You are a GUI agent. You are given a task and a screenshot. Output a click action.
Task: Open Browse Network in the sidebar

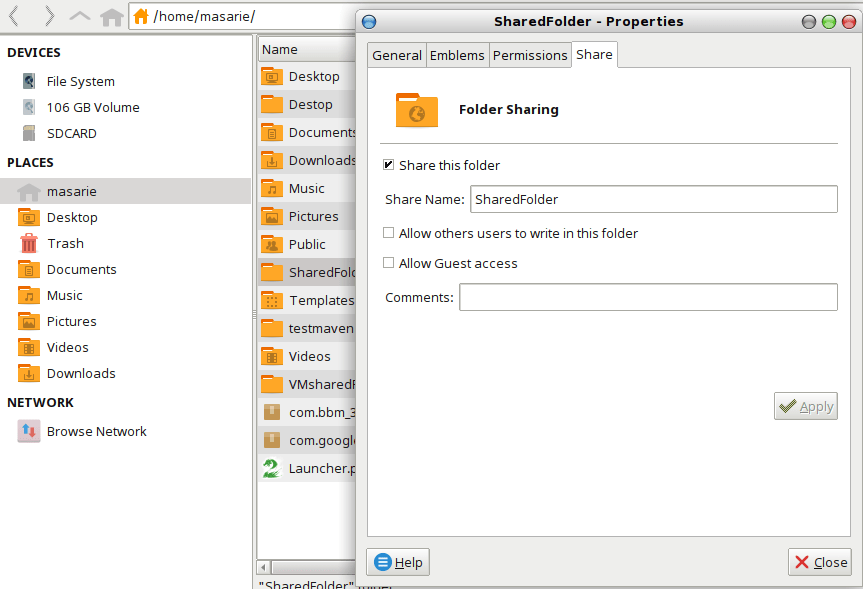(x=96, y=431)
